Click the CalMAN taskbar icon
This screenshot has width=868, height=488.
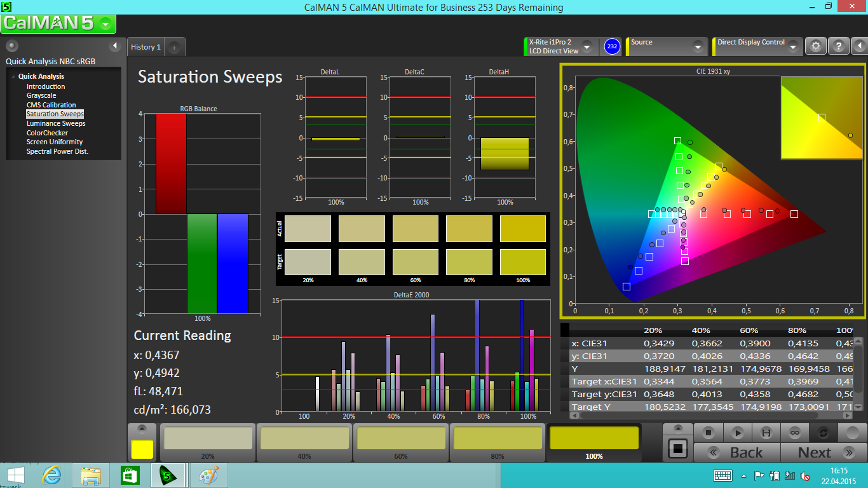[168, 475]
